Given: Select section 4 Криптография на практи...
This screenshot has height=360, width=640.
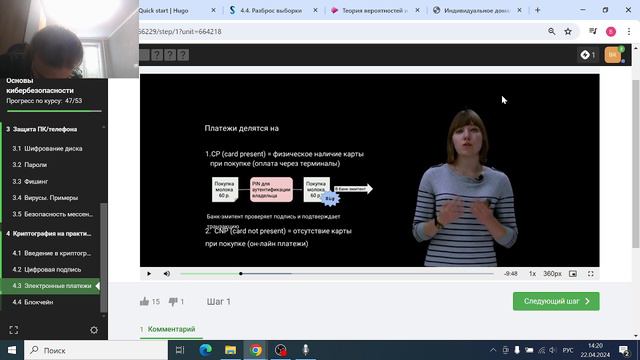Looking at the screenshot, I should point(49,233).
